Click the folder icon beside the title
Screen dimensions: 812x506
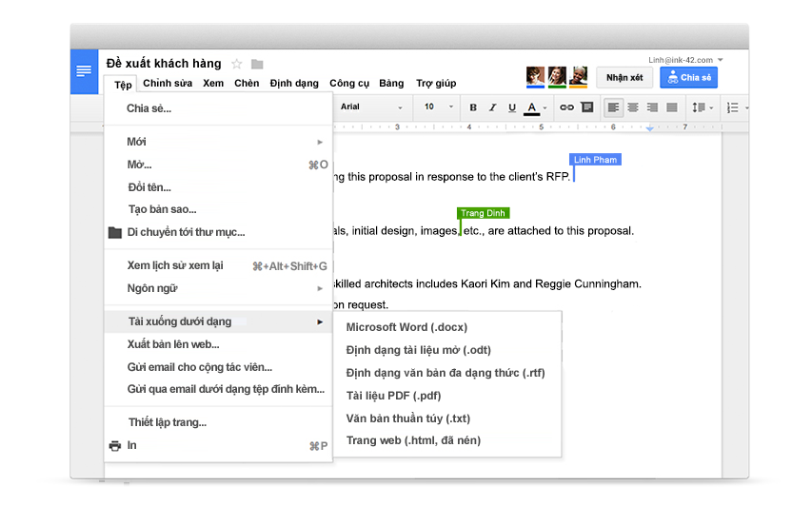click(257, 64)
